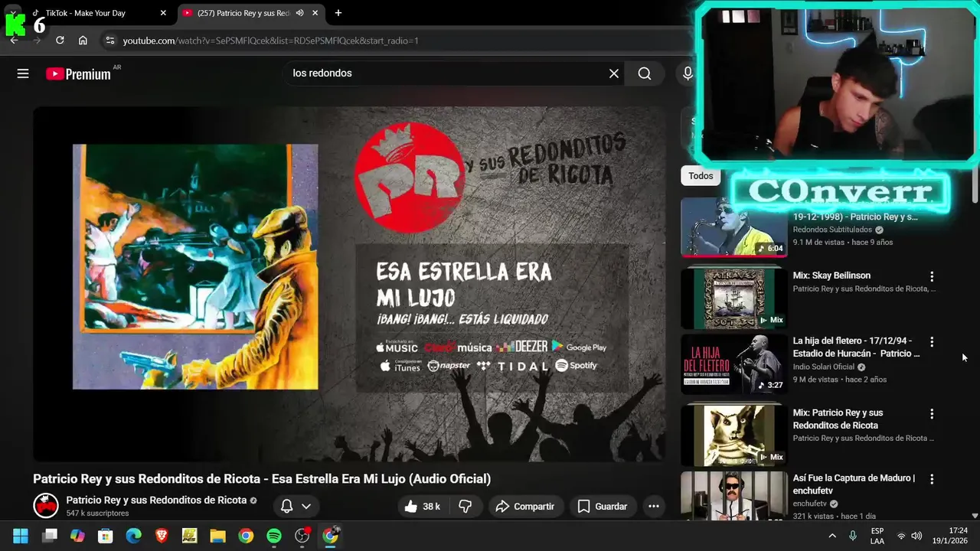Mute the tab via speaker icon

coord(299,13)
